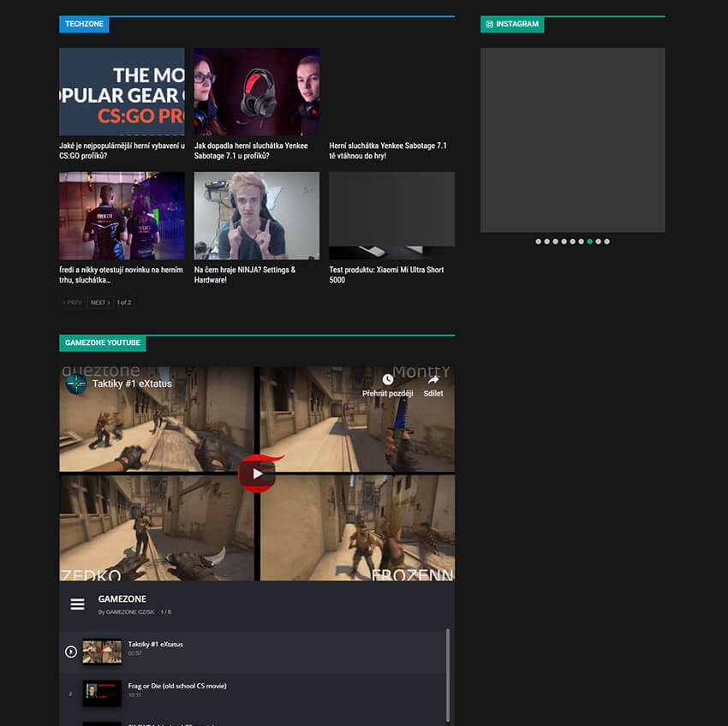Image resolution: width=728 pixels, height=726 pixels.
Task: Click 'By GAMEZONE CZ/SK' playlist author text
Action: (x=126, y=612)
